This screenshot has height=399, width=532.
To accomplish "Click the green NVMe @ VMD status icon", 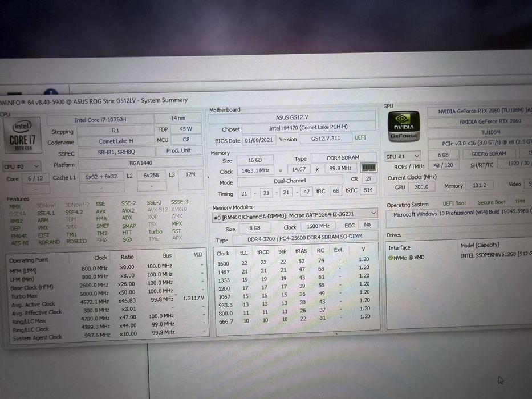I will click(x=390, y=258).
